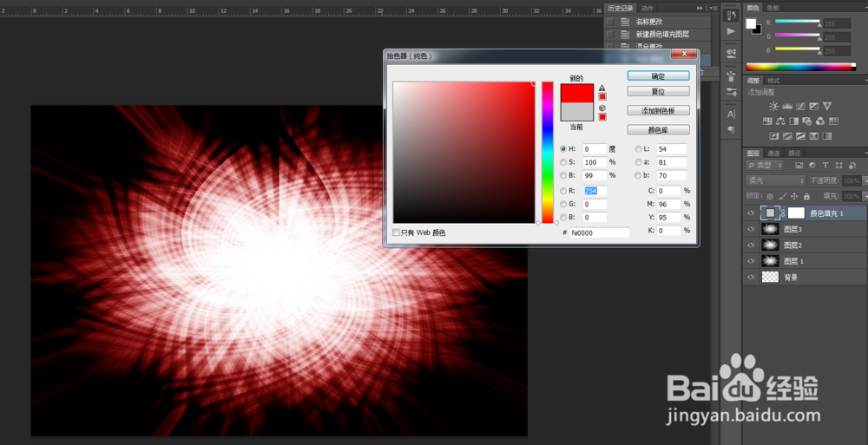Add a Selective Color adjustment icon

point(814,135)
